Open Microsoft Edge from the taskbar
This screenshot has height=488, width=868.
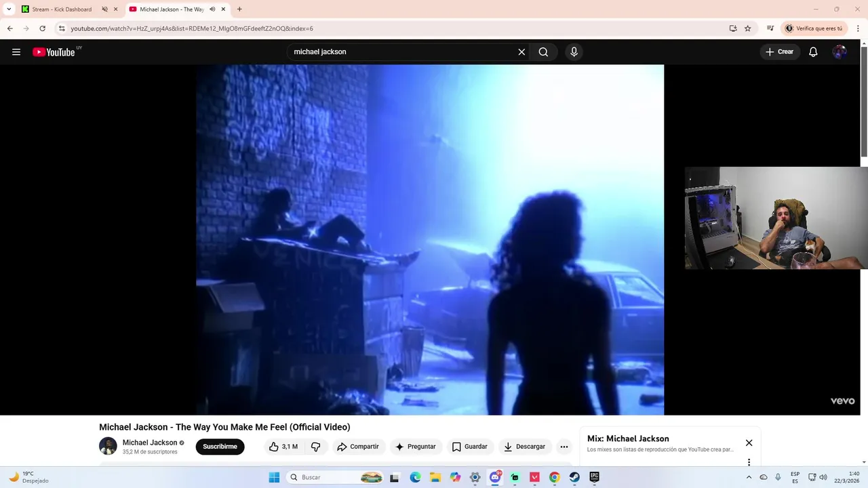[415, 477]
